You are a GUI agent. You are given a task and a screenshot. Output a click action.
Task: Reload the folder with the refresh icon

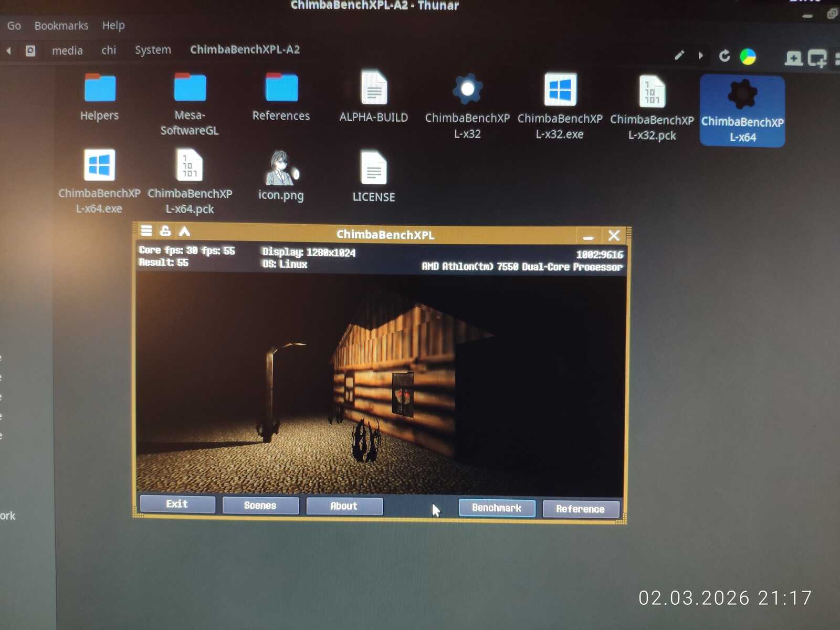click(x=724, y=56)
